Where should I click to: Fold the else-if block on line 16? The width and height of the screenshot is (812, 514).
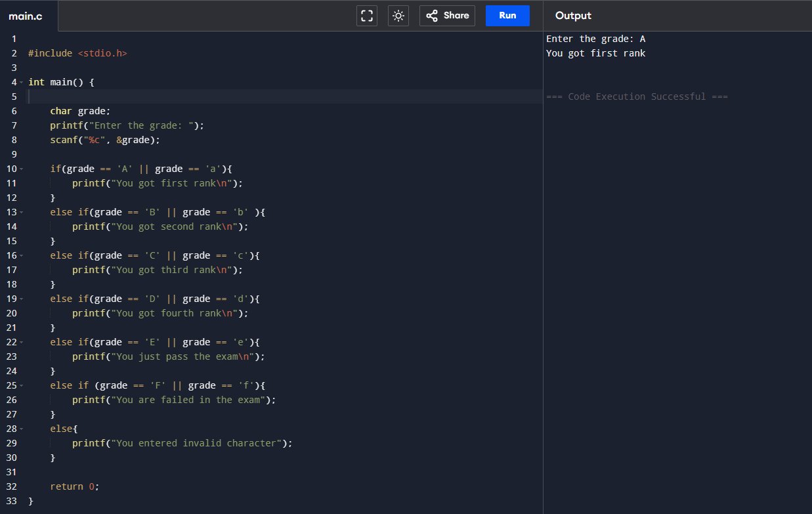click(x=22, y=256)
